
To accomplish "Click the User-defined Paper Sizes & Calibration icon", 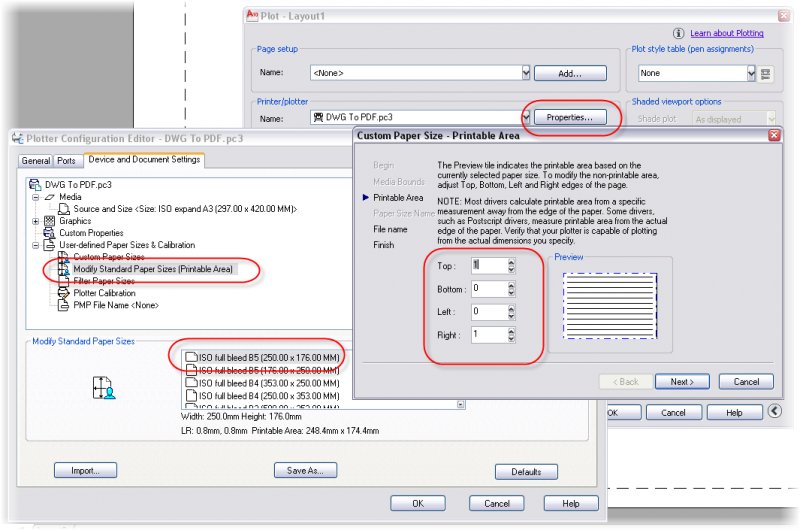I will point(49,245).
